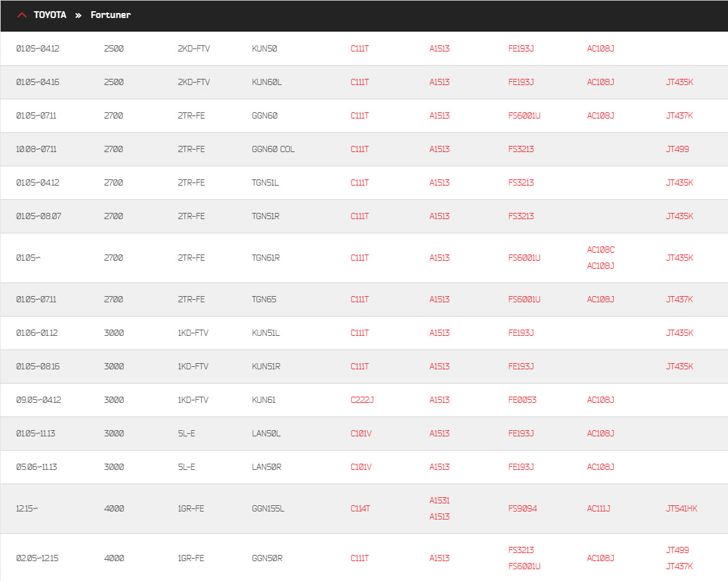This screenshot has width=728, height=581.
Task: Select engine code 2KD-FTV in KUN50 row
Action: (194, 49)
